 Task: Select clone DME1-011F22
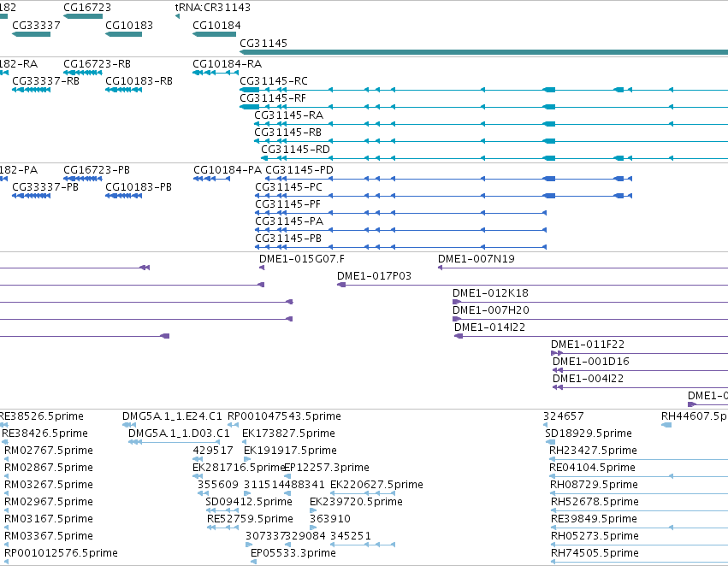tap(588, 345)
